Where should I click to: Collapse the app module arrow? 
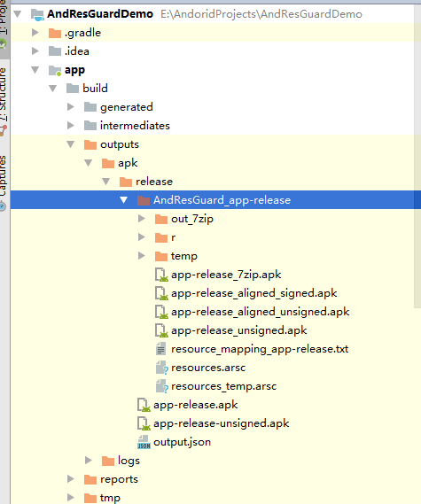point(35,70)
